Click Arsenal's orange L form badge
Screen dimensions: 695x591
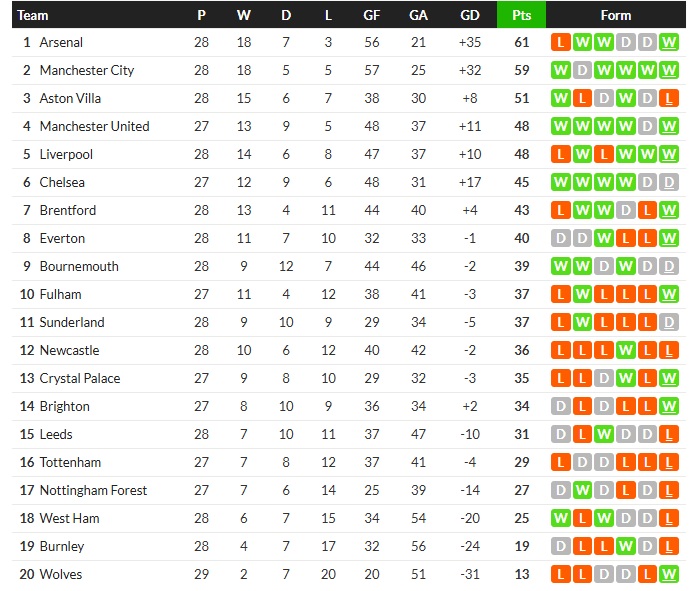point(560,43)
